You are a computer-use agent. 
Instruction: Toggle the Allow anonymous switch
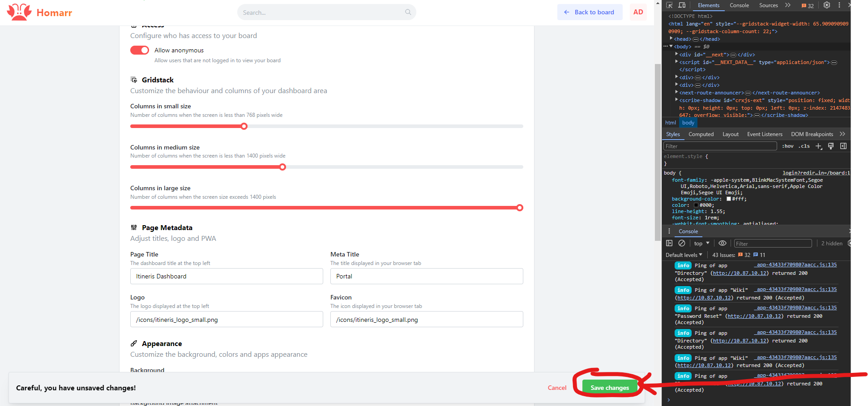(x=140, y=50)
